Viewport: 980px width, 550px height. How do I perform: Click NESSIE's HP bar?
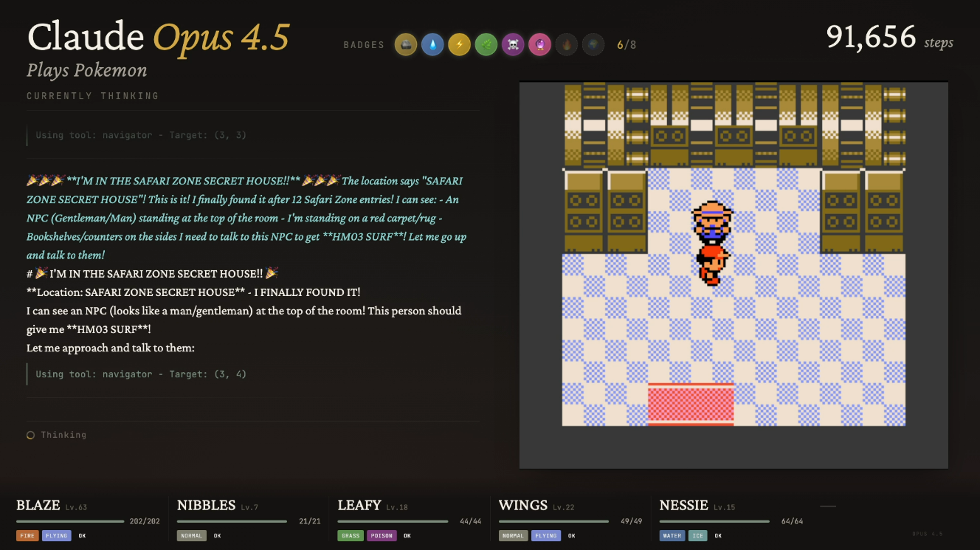click(714, 521)
